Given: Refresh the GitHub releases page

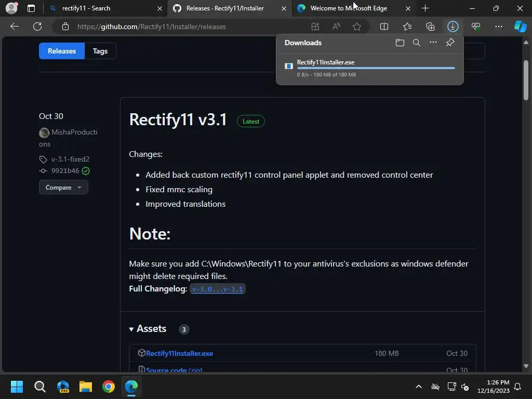Looking at the screenshot, I should 37,26.
